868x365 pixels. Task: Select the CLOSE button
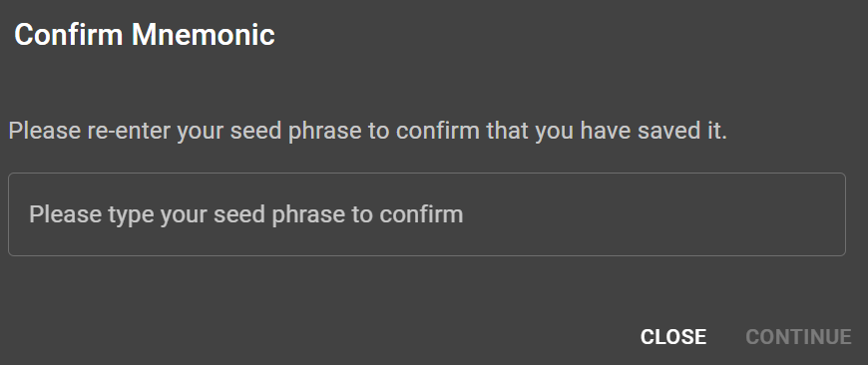[x=673, y=337]
